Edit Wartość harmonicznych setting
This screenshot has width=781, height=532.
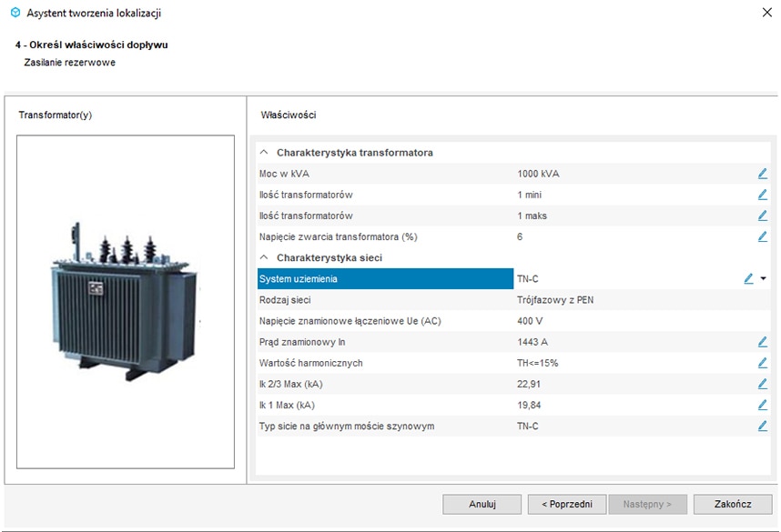tap(762, 363)
